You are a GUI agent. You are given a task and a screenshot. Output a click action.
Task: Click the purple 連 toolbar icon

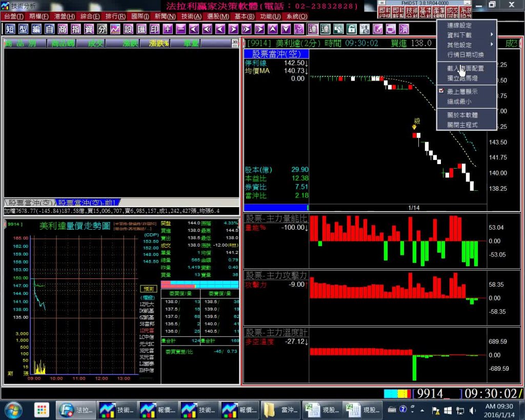click(312, 29)
